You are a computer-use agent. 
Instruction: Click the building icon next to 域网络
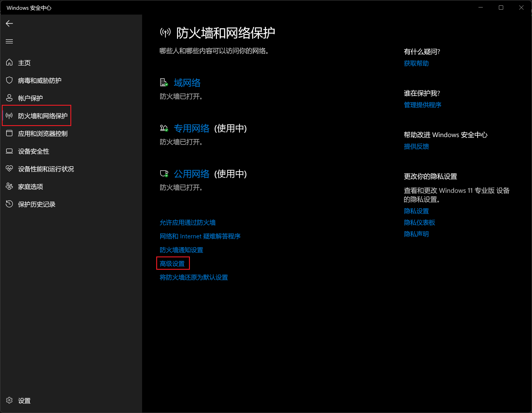pyautogui.click(x=164, y=83)
